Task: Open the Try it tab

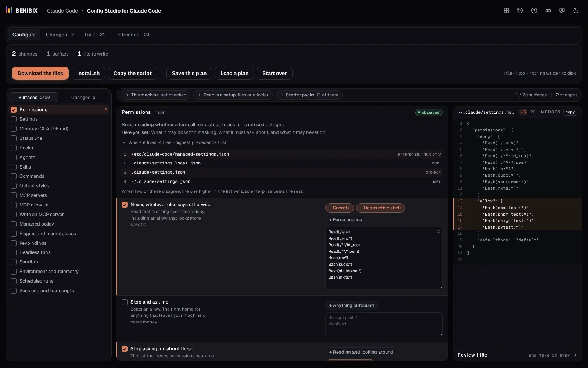Action: 94,35
